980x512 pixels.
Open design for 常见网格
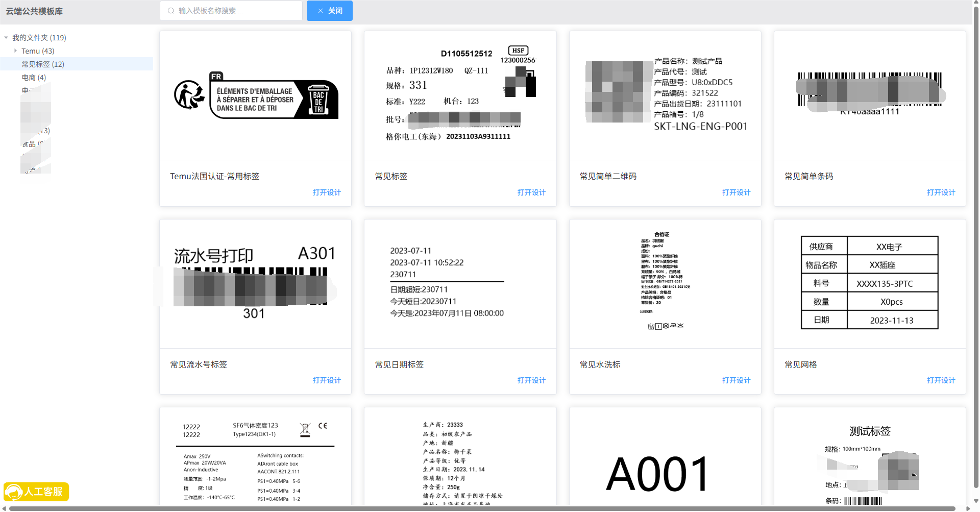[x=941, y=380]
